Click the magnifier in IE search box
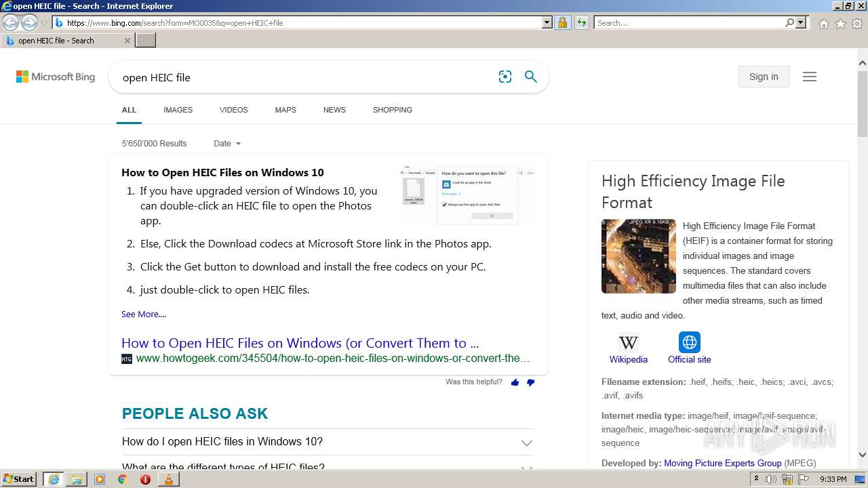The width and height of the screenshot is (868, 488). pos(789,22)
